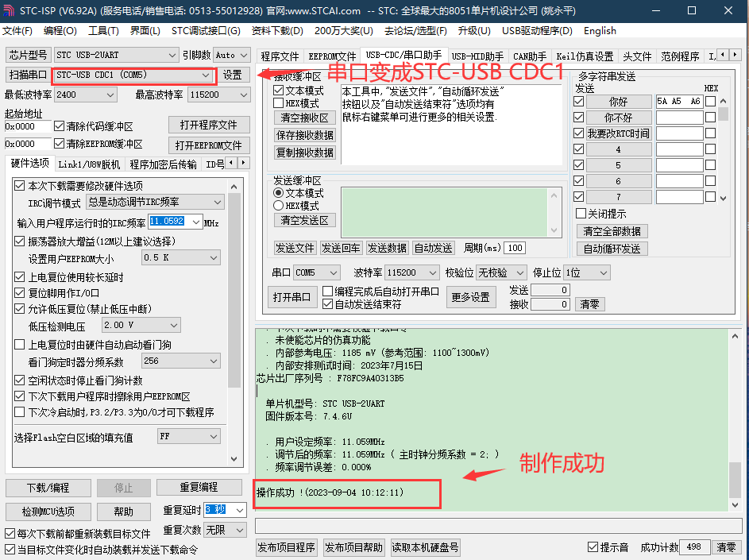The width and height of the screenshot is (749, 560).
Task: Open the STC调试接口(G) menu
Action: coord(206,31)
